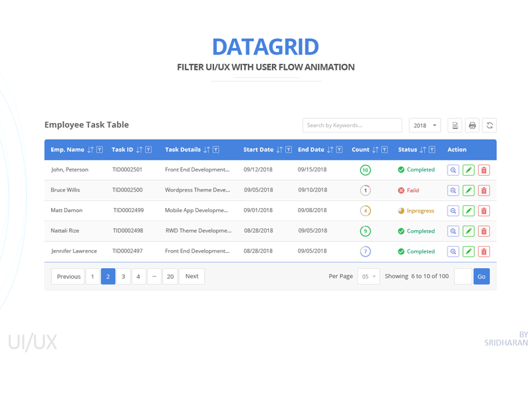Click the export document icon
Image resolution: width=532 pixels, height=399 pixels.
click(455, 125)
